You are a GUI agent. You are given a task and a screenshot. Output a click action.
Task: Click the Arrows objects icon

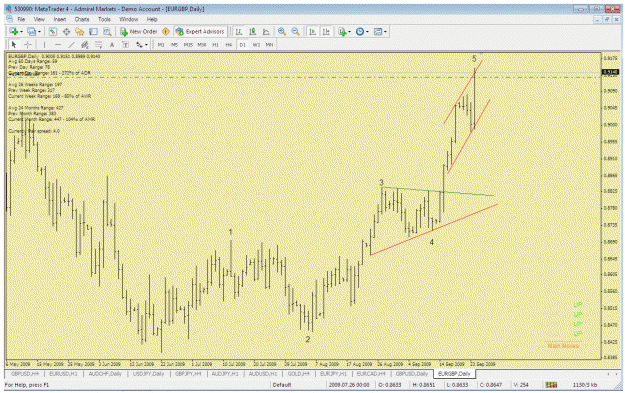coord(139,44)
